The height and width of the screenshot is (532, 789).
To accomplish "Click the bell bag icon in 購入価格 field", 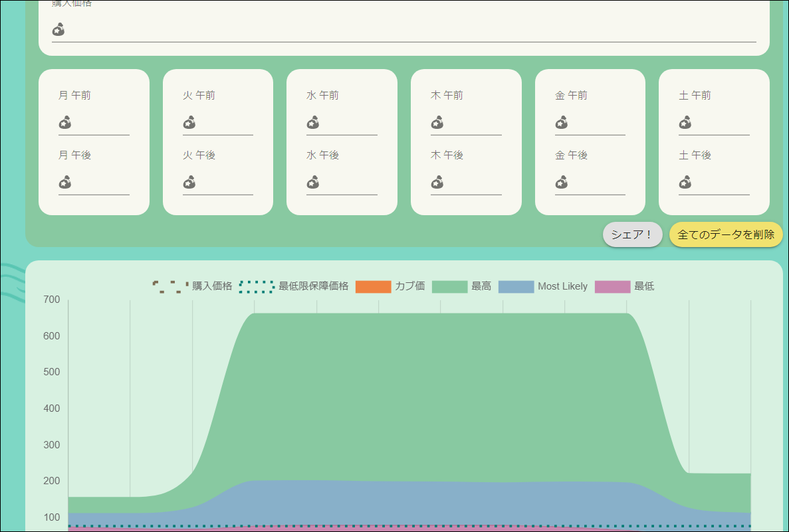I will 58,29.
